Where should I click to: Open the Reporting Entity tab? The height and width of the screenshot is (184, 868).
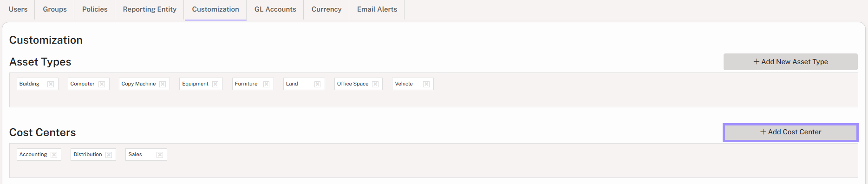tap(150, 9)
